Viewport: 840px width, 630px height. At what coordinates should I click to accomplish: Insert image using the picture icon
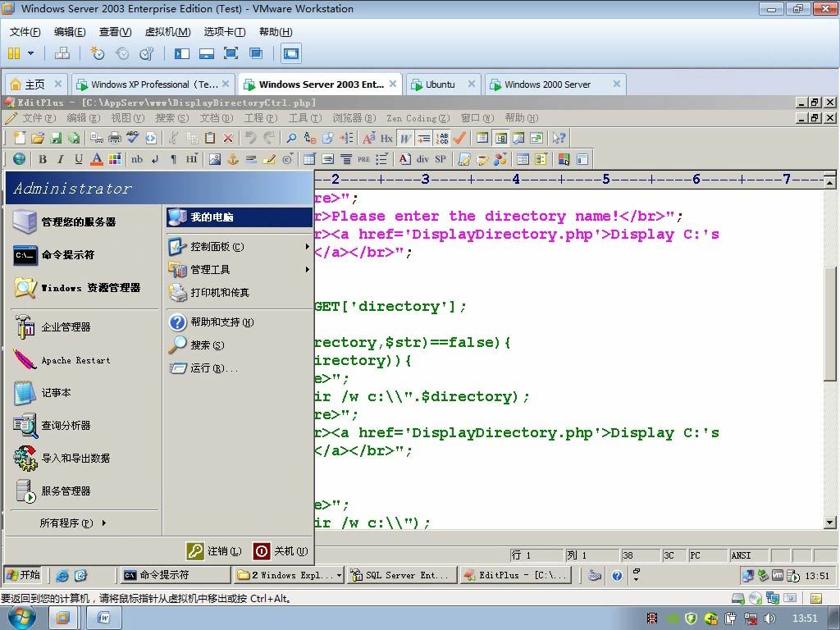(x=215, y=159)
